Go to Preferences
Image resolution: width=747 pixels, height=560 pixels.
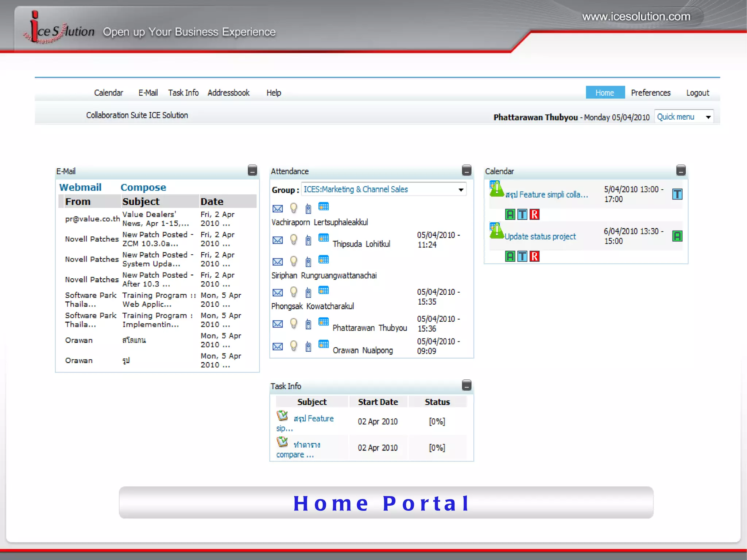pos(651,93)
